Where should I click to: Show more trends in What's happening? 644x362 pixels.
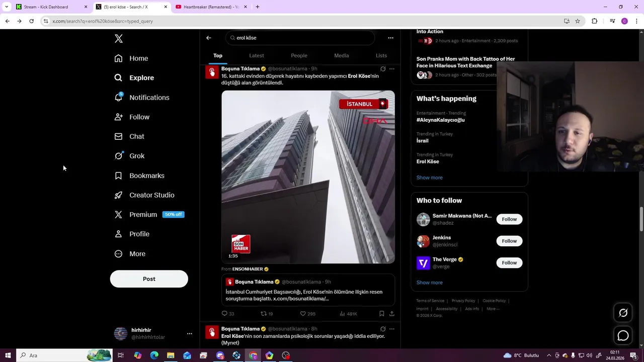pos(429,177)
